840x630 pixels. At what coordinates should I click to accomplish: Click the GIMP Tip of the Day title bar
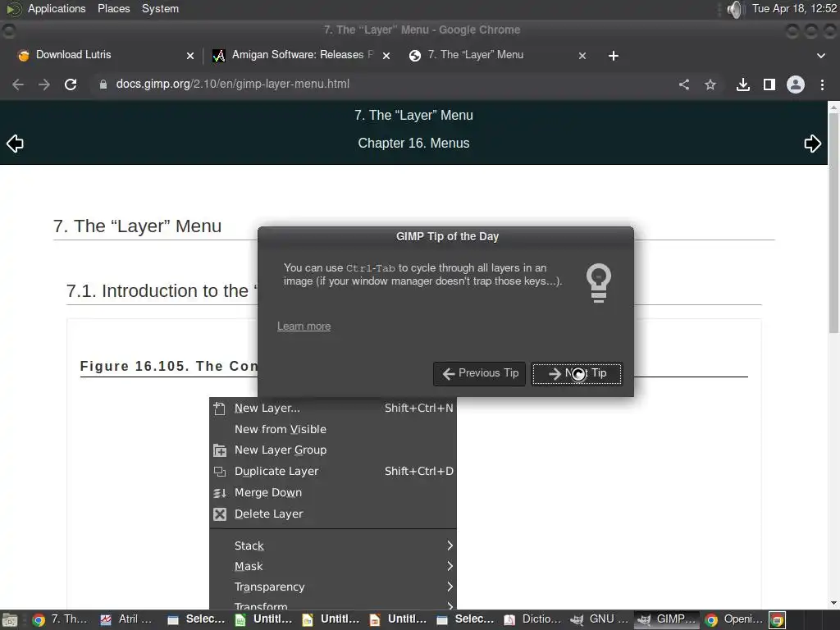click(x=445, y=236)
